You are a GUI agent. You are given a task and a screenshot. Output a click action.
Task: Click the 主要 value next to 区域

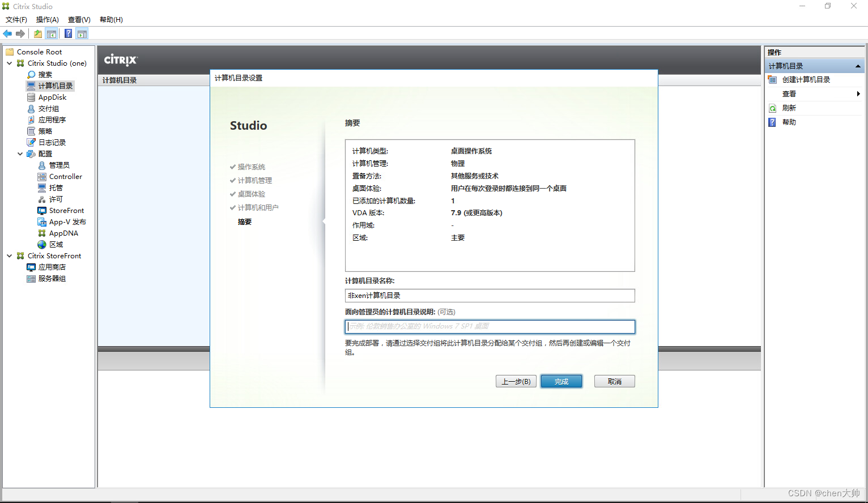click(458, 238)
